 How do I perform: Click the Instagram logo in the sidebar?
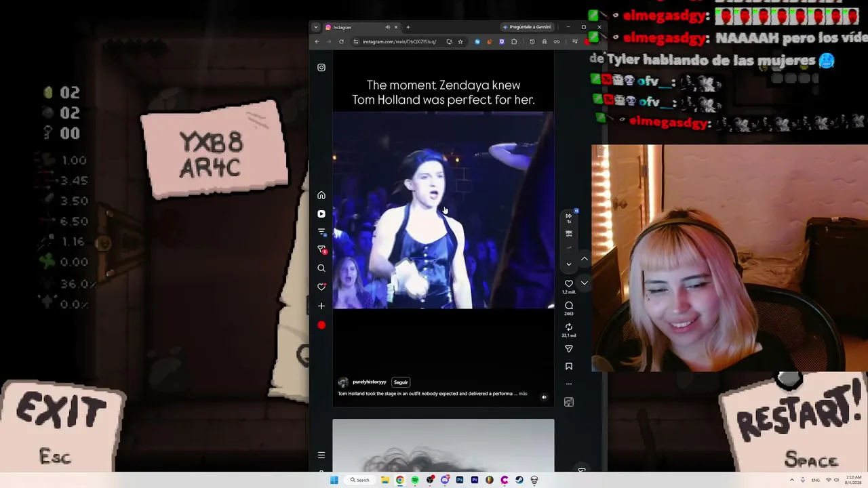pyautogui.click(x=321, y=68)
